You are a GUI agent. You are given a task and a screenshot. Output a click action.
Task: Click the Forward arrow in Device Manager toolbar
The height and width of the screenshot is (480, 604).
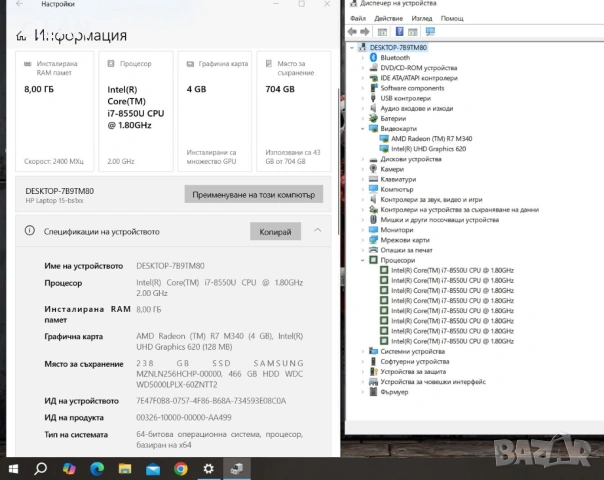coord(364,32)
